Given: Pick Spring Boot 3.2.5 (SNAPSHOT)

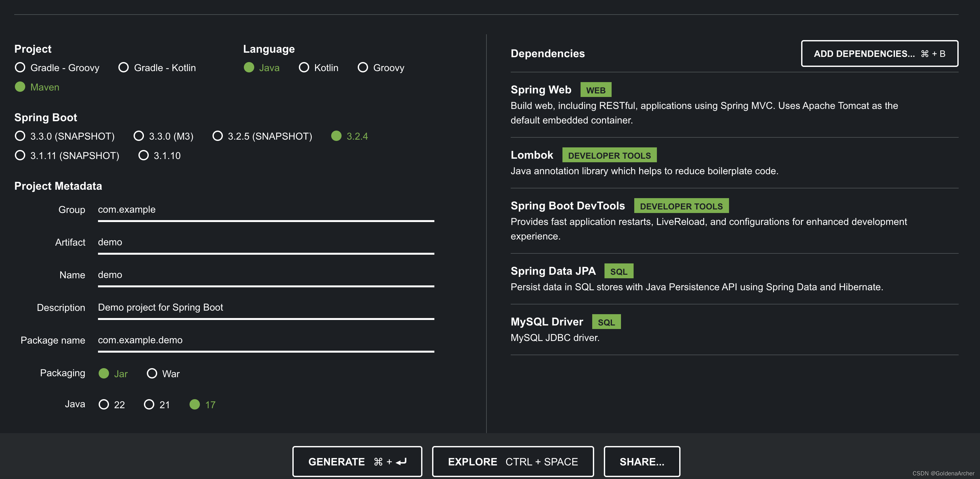Looking at the screenshot, I should [x=218, y=136].
